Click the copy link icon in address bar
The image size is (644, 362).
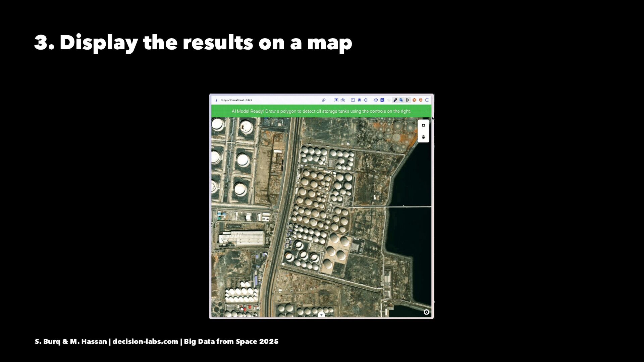324,100
